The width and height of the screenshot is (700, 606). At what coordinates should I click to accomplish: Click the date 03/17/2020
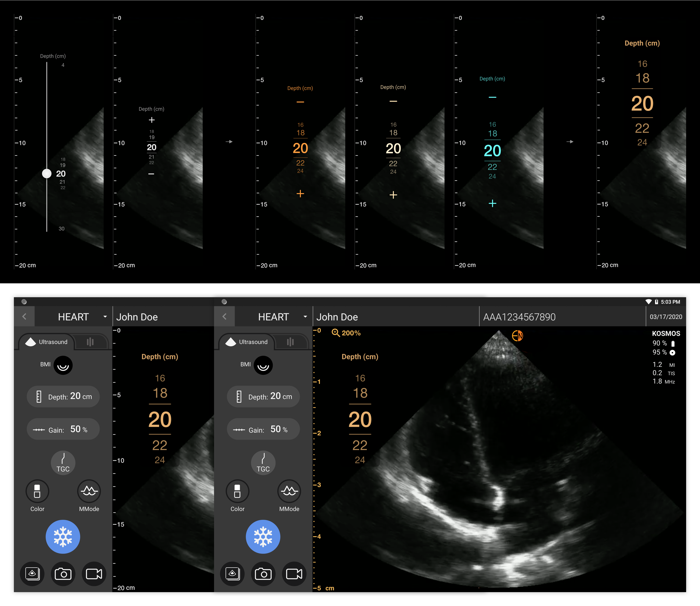666,317
